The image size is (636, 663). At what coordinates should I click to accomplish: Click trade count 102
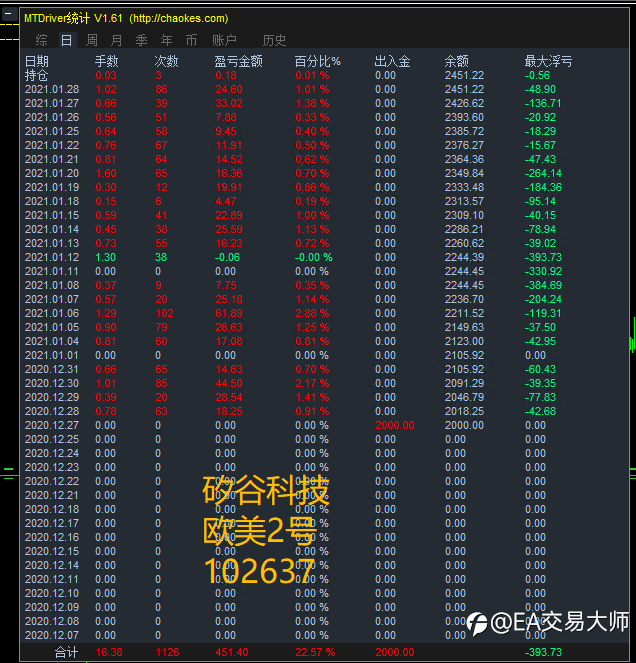click(x=164, y=313)
